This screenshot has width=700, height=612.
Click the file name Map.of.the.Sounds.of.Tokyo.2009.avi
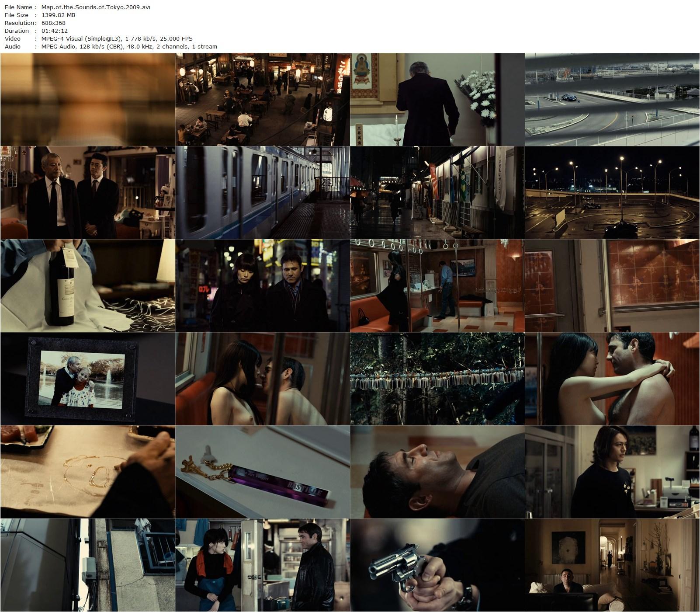(96, 7)
